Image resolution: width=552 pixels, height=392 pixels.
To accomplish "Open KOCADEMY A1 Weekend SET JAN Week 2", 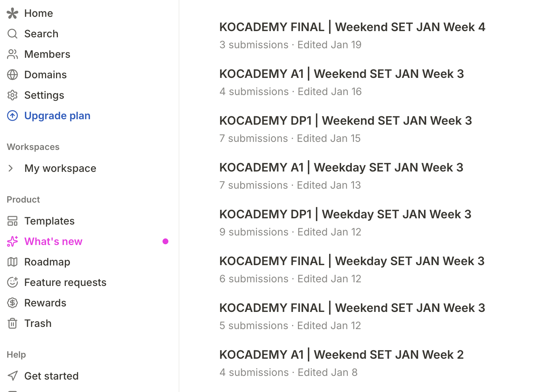I will click(x=341, y=355).
